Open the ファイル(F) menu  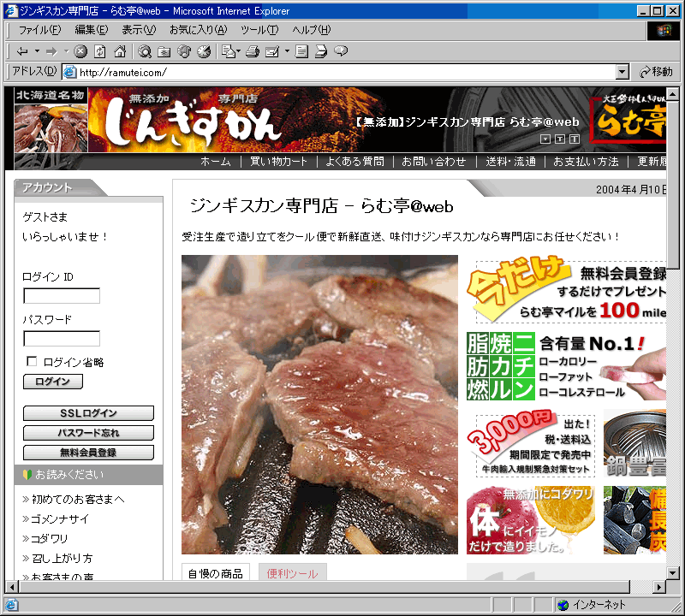tap(39, 30)
